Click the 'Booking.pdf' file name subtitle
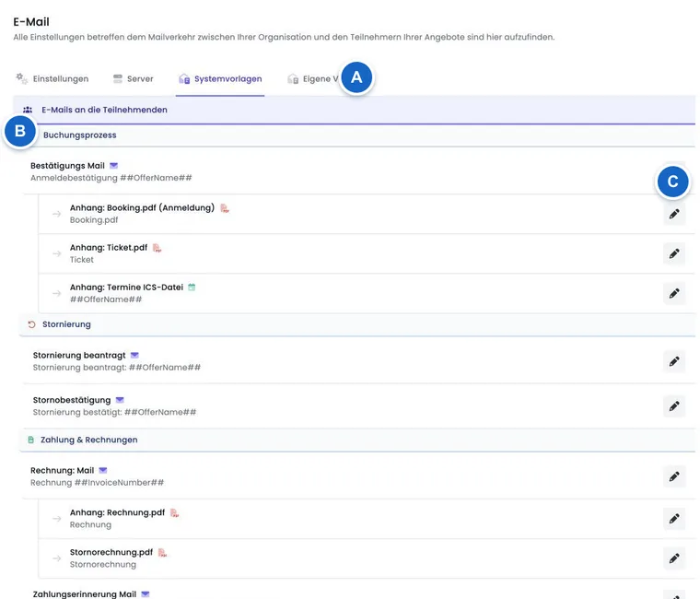This screenshot has width=700, height=599. pos(94,219)
